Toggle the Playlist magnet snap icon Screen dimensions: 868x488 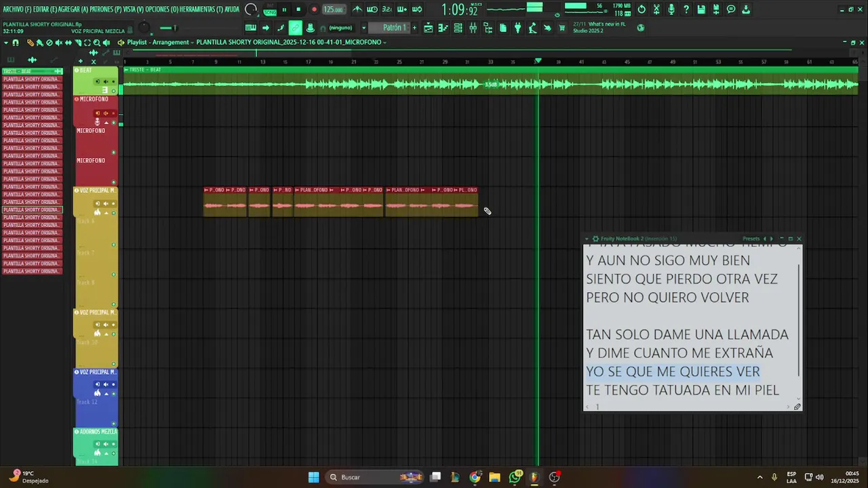click(16, 43)
